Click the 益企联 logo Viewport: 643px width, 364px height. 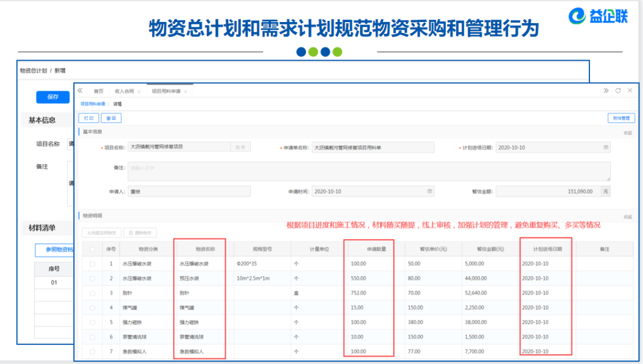[x=598, y=16]
